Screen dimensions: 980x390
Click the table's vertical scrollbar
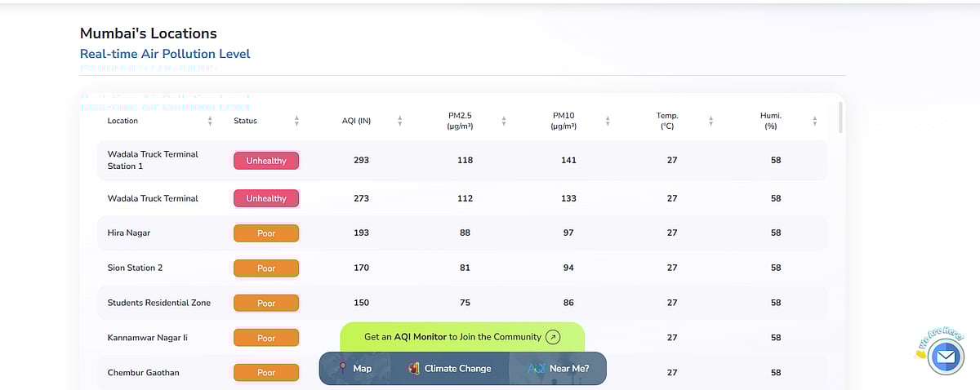point(840,118)
